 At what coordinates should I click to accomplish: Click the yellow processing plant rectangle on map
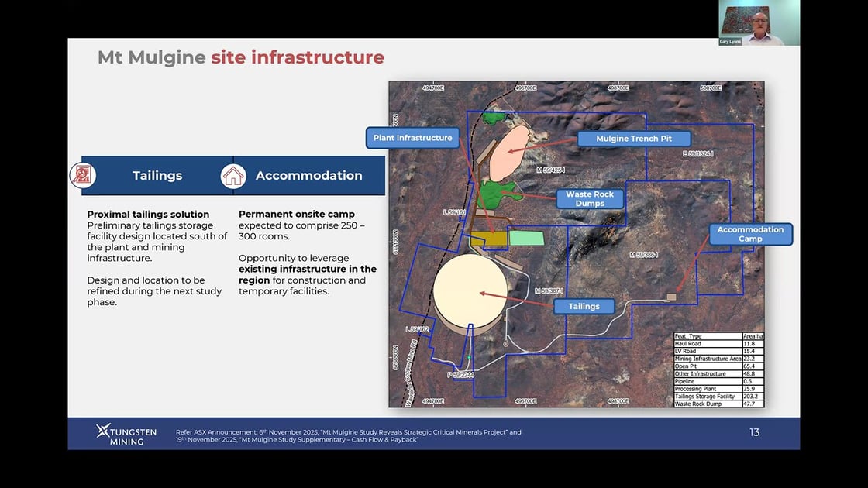tap(487, 239)
